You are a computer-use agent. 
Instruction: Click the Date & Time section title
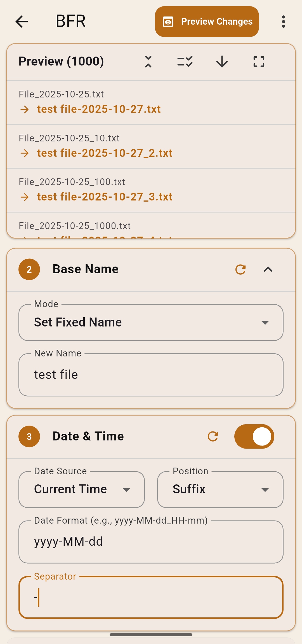tap(88, 436)
